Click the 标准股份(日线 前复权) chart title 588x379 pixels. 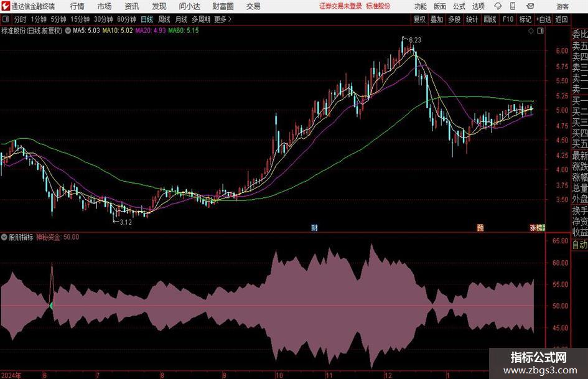[32, 30]
